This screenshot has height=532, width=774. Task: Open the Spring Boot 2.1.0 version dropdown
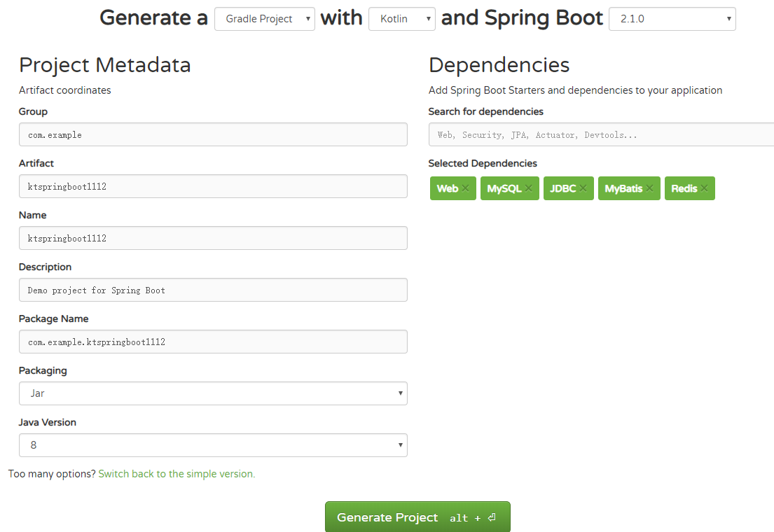coord(672,19)
